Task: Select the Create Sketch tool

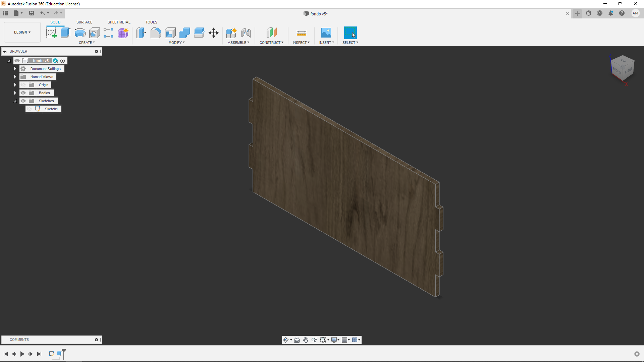Action: click(x=51, y=33)
